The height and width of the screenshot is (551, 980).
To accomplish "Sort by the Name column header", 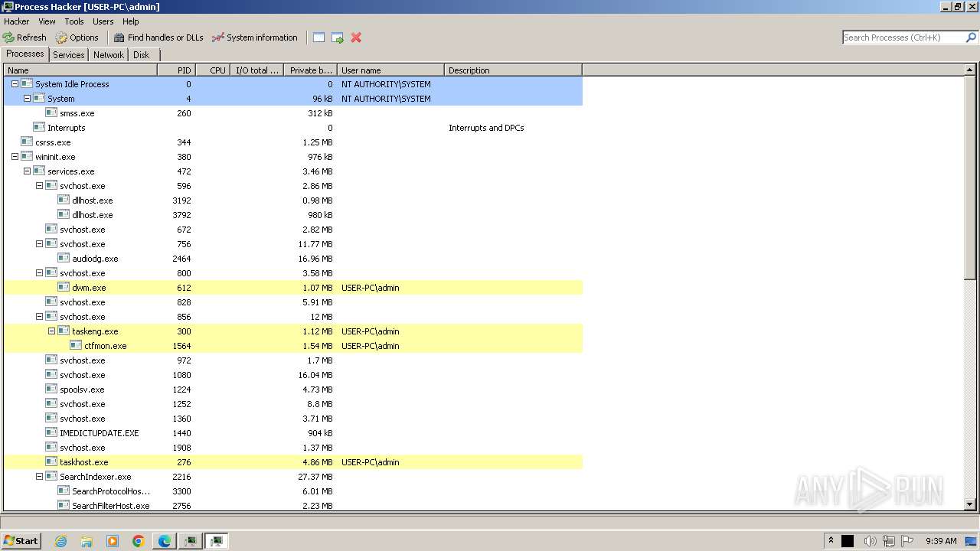I will click(80, 70).
